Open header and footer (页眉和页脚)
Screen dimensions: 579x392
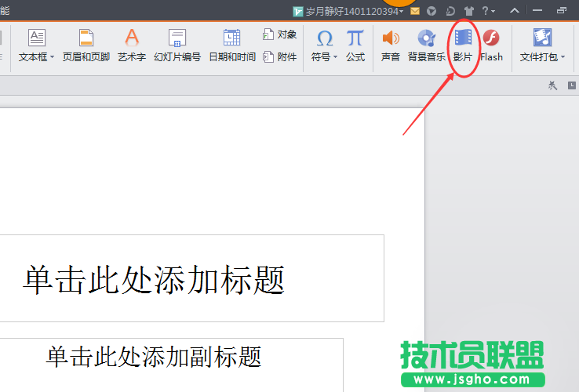tap(86, 45)
